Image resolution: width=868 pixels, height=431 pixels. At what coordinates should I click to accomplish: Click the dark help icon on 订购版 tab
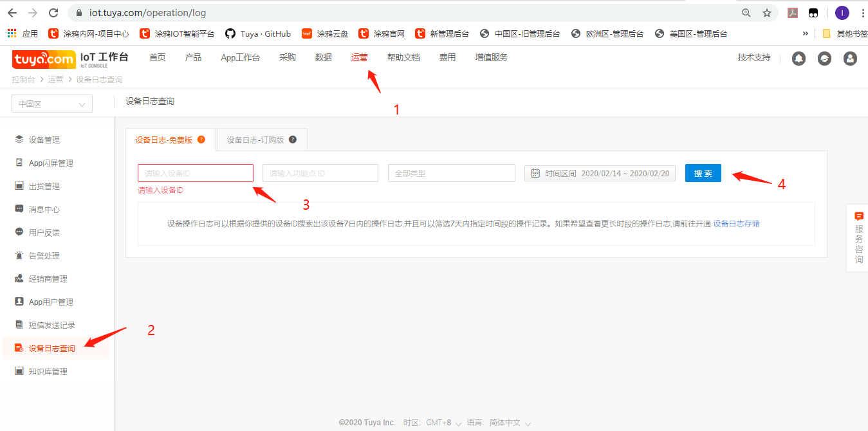293,140
